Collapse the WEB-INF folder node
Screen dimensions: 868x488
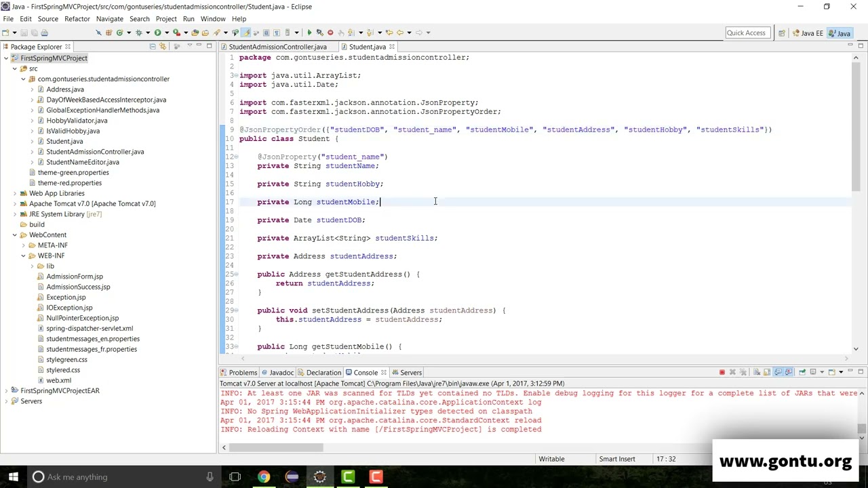click(23, 256)
